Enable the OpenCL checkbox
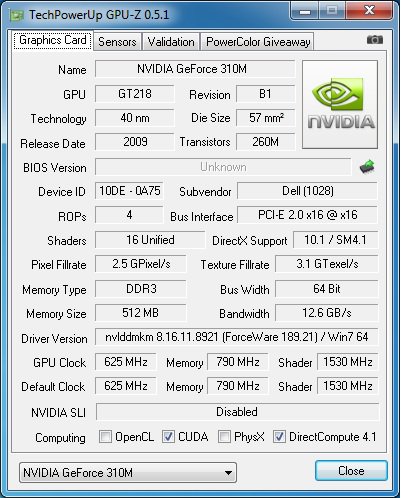The height and width of the screenshot is (498, 401). point(105,436)
